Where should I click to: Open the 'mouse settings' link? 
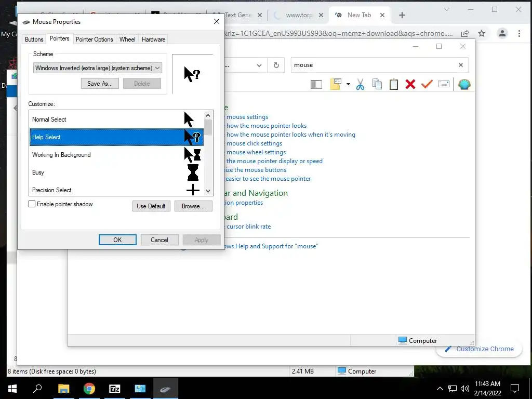click(x=247, y=117)
